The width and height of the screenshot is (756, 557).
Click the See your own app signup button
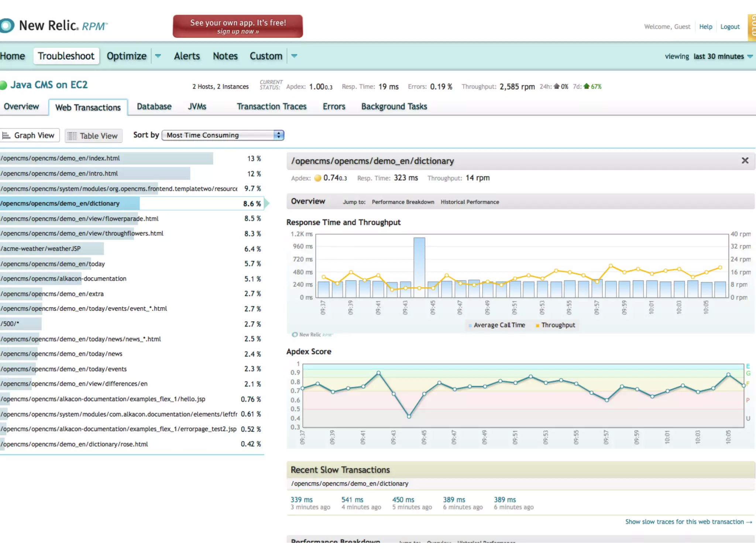[x=238, y=26]
